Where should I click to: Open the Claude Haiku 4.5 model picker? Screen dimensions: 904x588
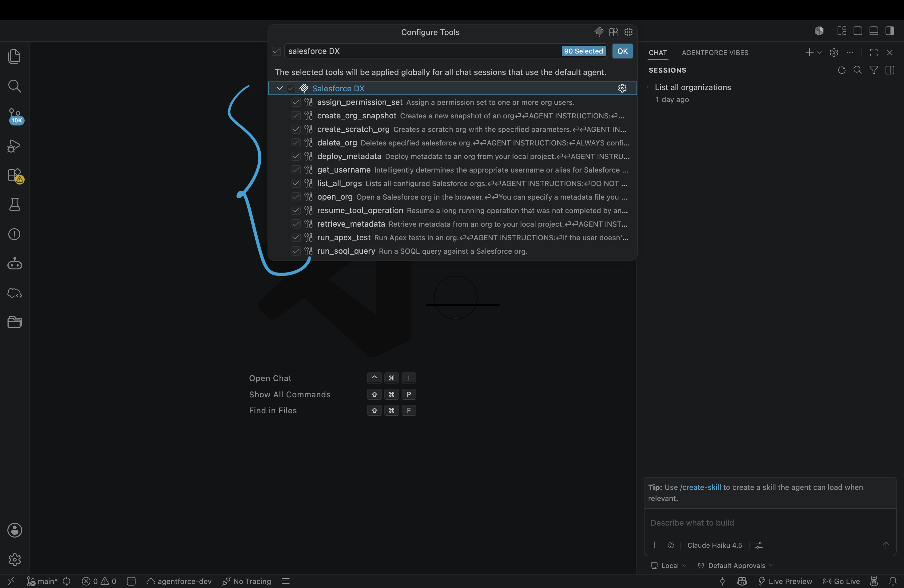click(715, 545)
